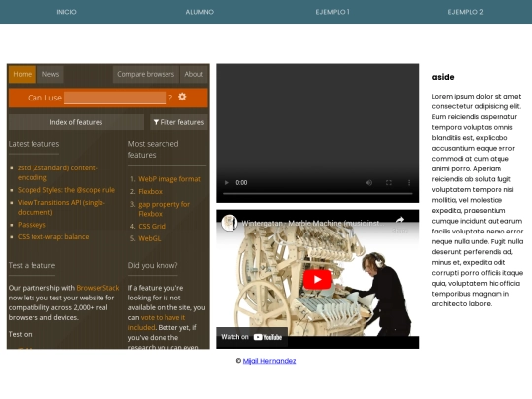532x399 pixels.
Task: Click the YouTube share arrow icon
Action: 400,221
